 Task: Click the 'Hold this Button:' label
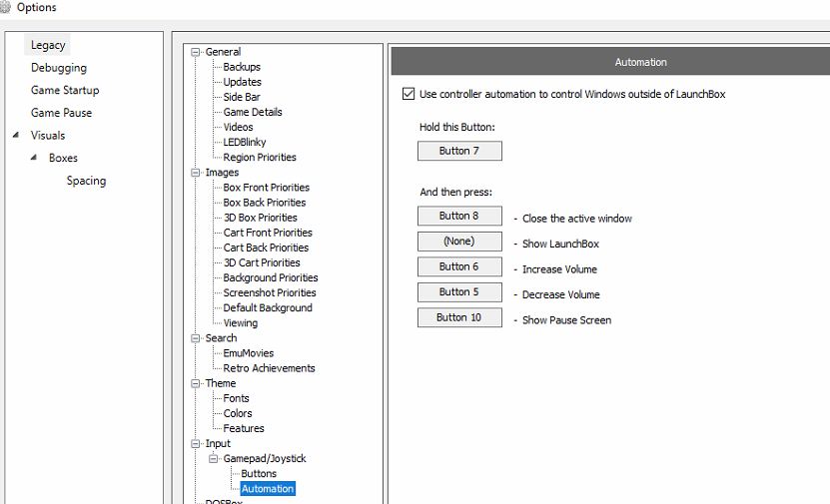(x=457, y=127)
